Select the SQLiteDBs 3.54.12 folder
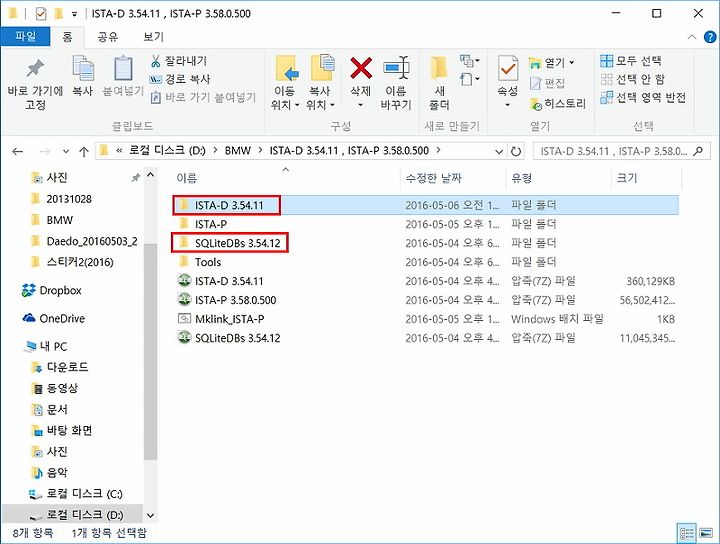720x544 pixels. pyautogui.click(x=425, y=243)
